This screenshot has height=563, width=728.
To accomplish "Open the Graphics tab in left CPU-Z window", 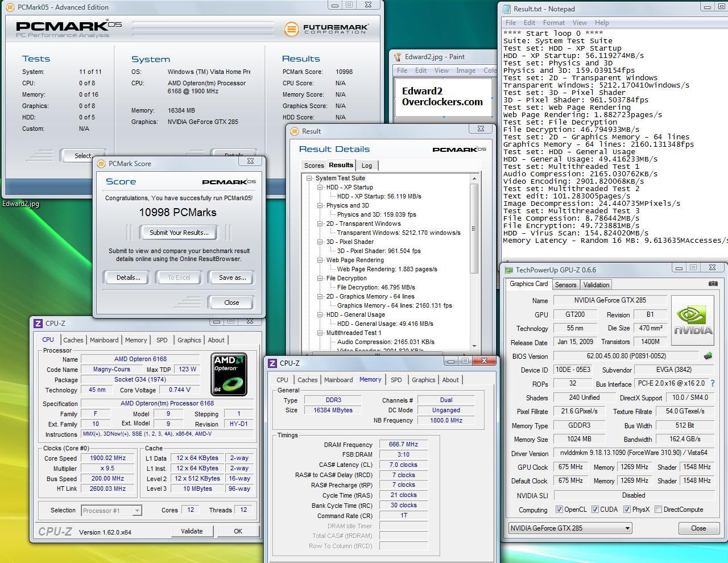I will 189,340.
